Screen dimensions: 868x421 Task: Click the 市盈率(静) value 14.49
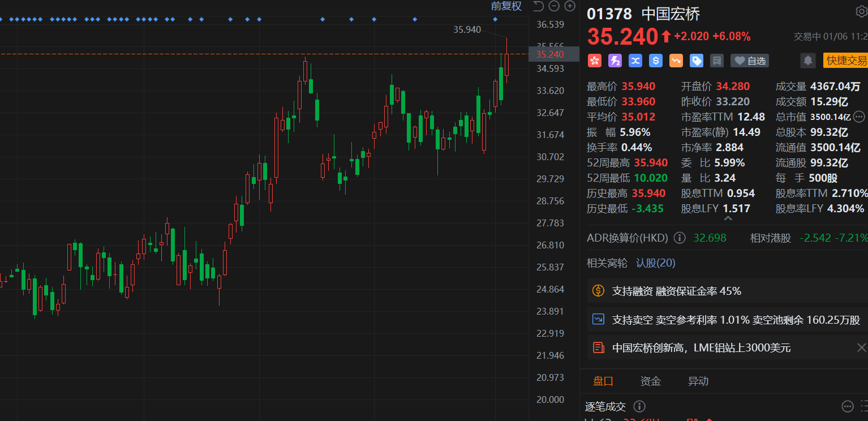(x=746, y=132)
